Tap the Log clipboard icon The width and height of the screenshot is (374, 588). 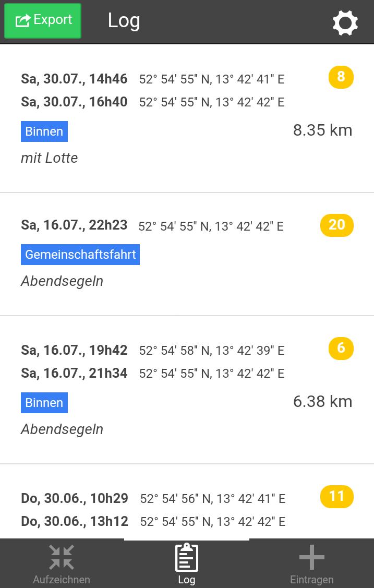187,557
